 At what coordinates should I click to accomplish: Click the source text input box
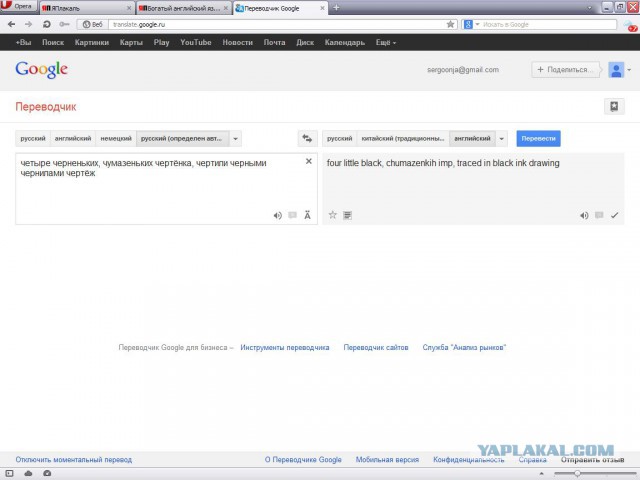coord(167,189)
